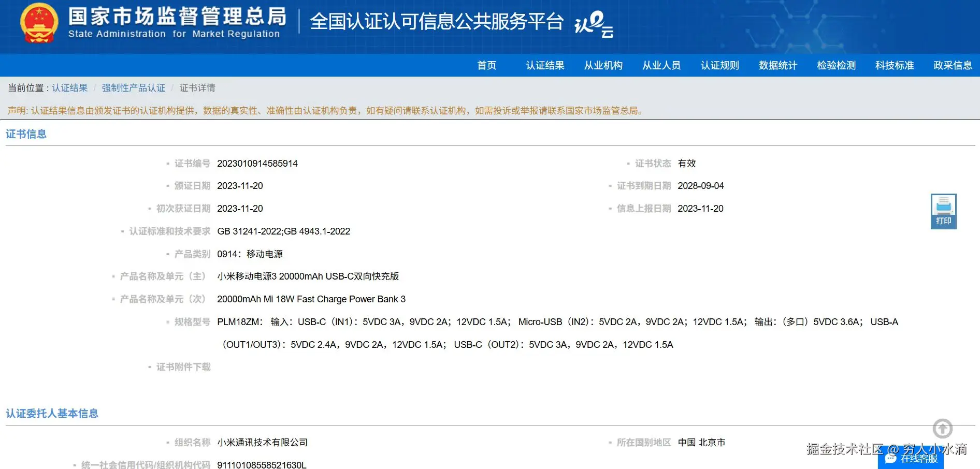Click 20000mAh Mi 18W Fast Charge Power Bank 3

click(x=311, y=299)
